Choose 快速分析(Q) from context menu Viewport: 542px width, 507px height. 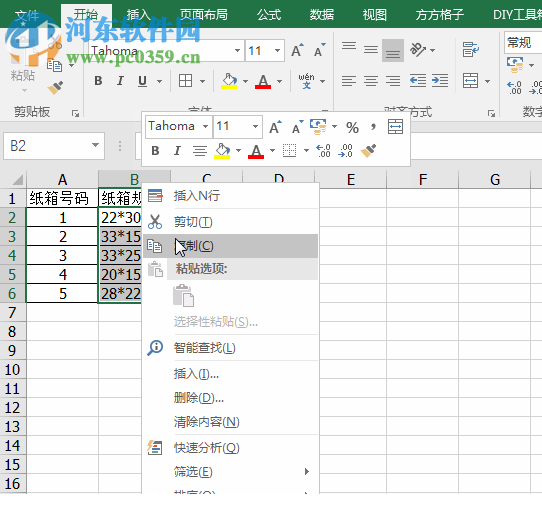231,448
